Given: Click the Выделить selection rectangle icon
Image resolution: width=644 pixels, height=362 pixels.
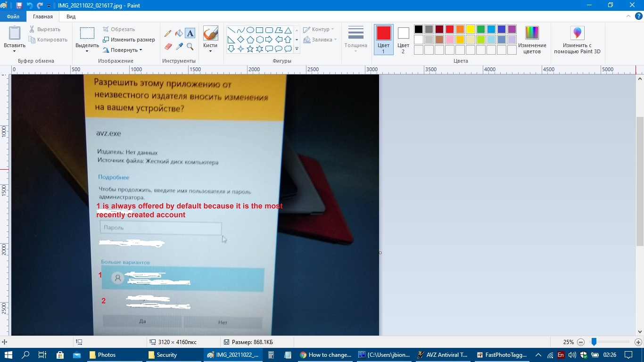Looking at the screenshot, I should coord(87,33).
